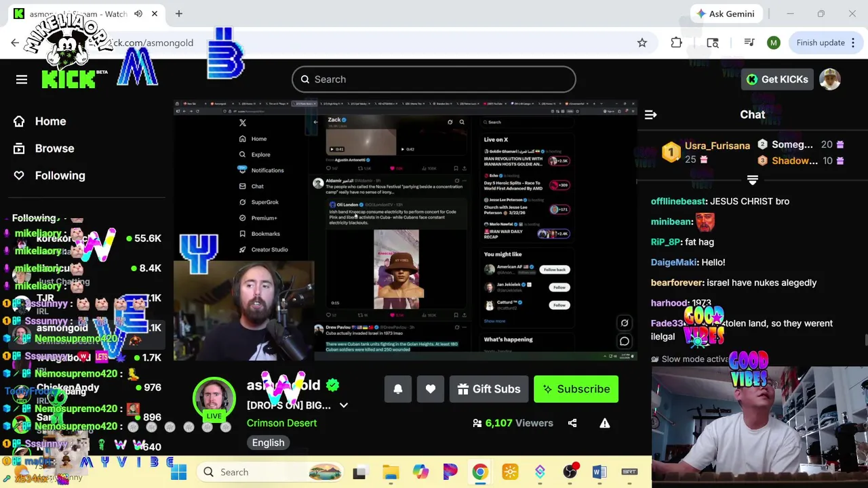
Task: Collapse the chat panel arrow icon
Action: (x=650, y=115)
